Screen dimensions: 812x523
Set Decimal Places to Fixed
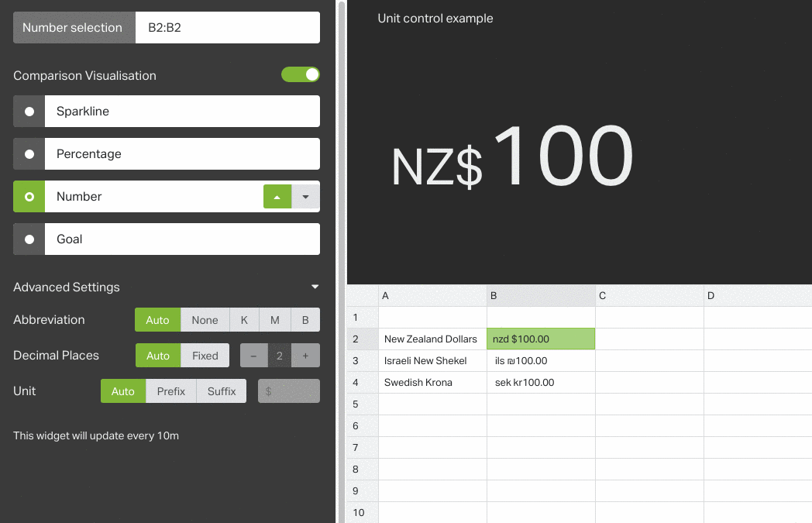(x=205, y=356)
